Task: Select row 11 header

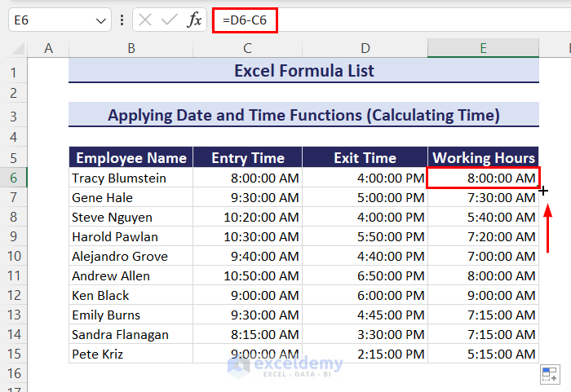Action: (x=14, y=275)
